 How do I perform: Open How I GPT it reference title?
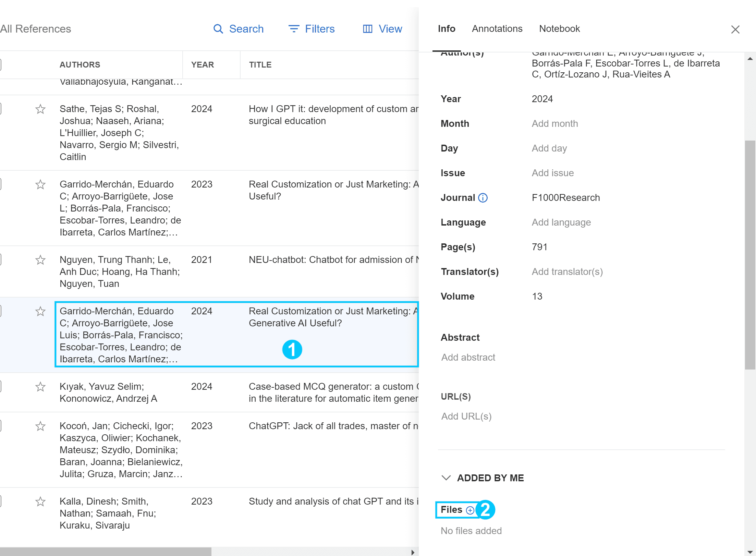(x=333, y=115)
